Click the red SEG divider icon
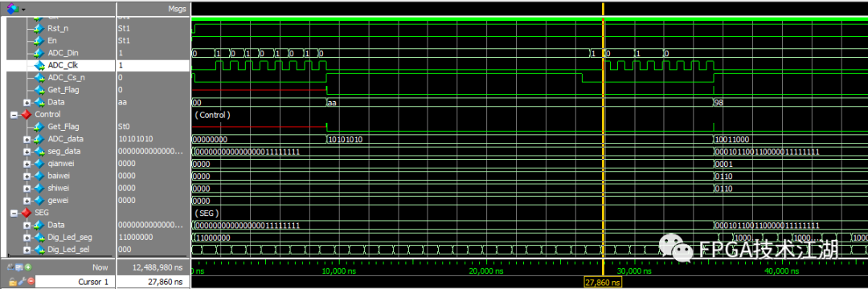 26,213
